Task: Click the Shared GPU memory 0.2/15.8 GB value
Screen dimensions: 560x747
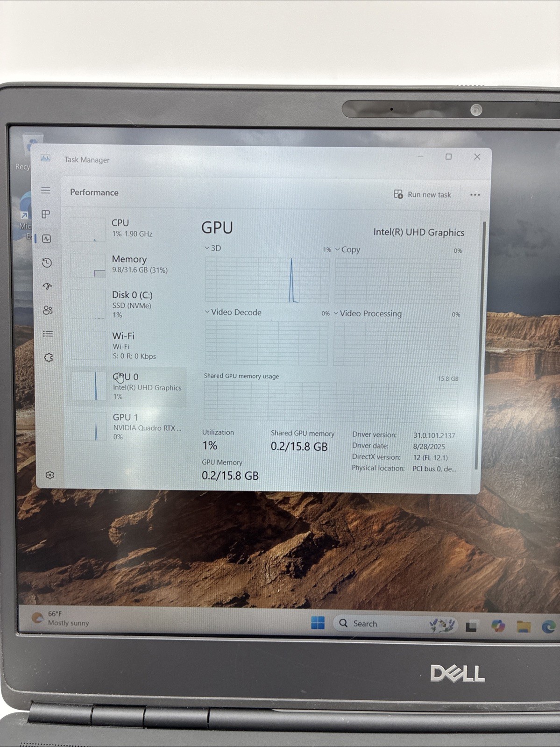Action: (x=299, y=447)
